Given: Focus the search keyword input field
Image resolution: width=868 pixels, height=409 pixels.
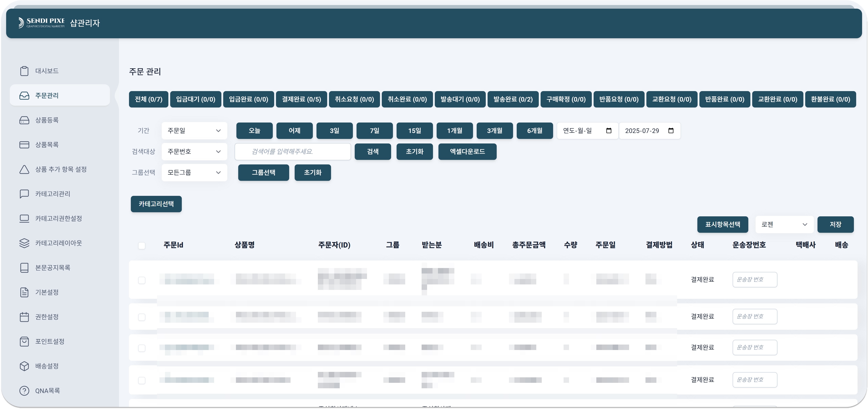Looking at the screenshot, I should click(x=292, y=151).
